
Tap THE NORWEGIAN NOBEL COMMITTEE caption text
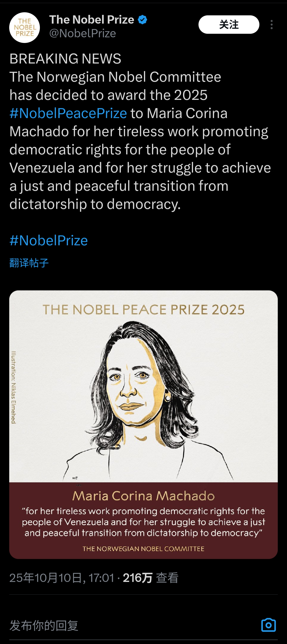point(143,549)
